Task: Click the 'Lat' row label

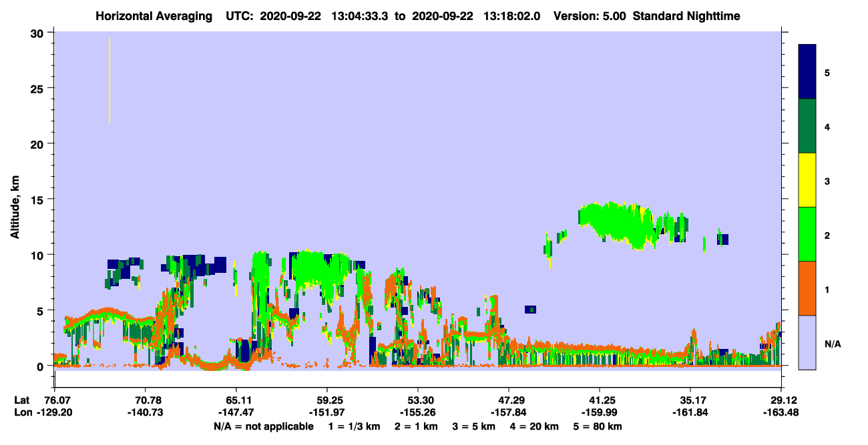Action: tap(21, 400)
